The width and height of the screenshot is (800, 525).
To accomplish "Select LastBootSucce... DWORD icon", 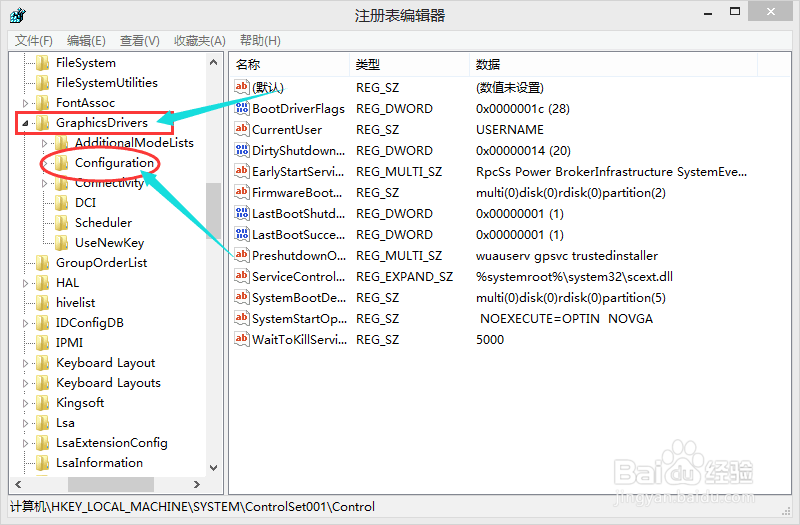I will [x=242, y=234].
